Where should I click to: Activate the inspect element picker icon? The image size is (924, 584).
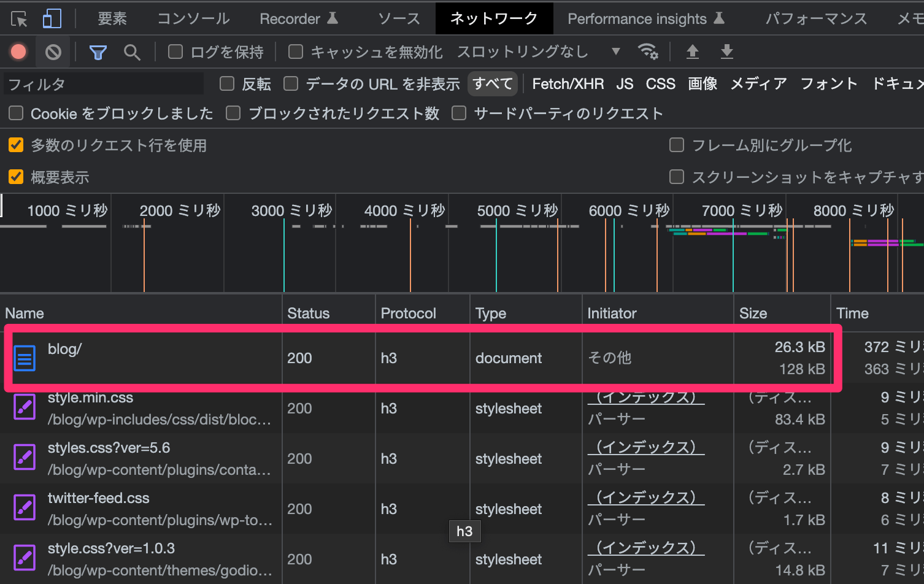coord(19,19)
